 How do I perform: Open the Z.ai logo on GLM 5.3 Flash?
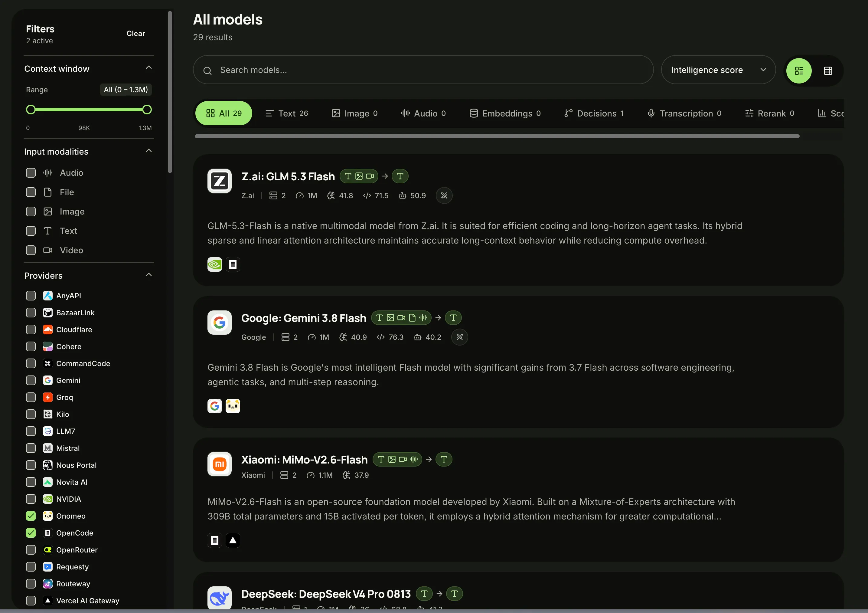(x=219, y=181)
